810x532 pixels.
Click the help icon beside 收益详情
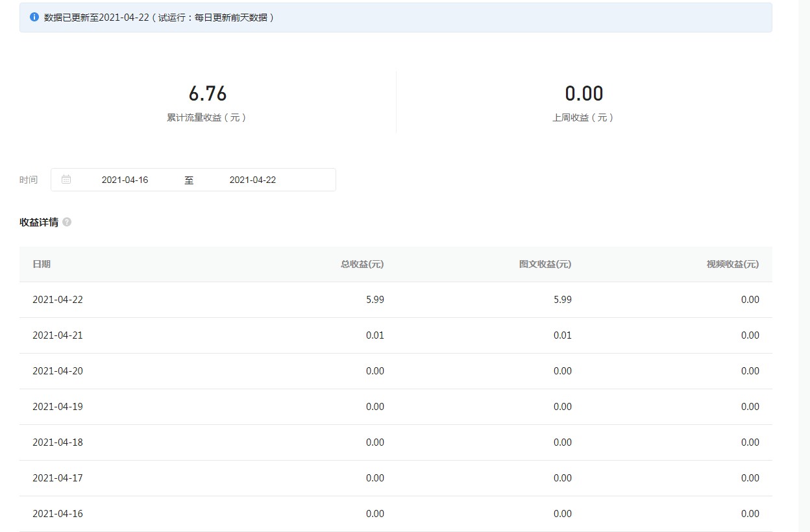(67, 222)
